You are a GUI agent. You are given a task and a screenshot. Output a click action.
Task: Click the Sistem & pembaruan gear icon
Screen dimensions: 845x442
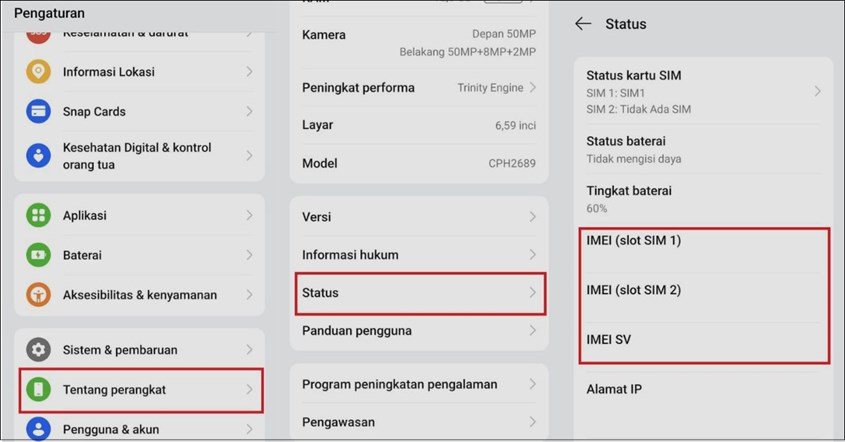[38, 350]
